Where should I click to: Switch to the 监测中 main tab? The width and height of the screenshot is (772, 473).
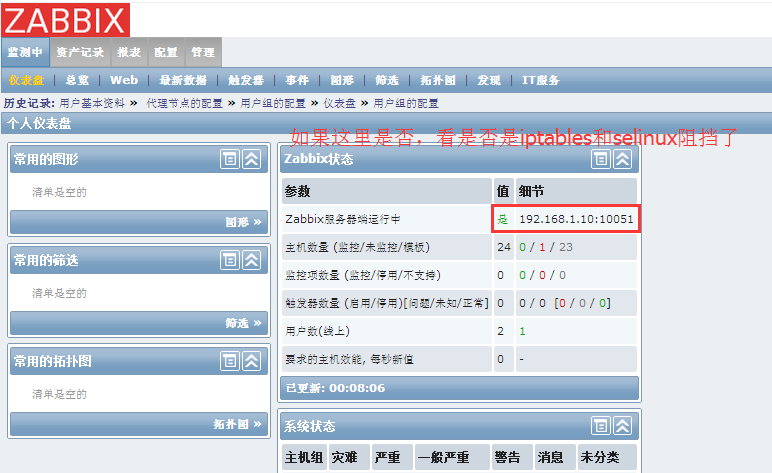25,52
